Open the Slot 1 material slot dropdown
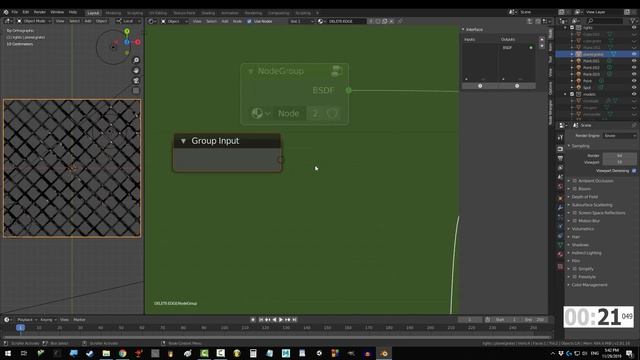 (x=301, y=21)
